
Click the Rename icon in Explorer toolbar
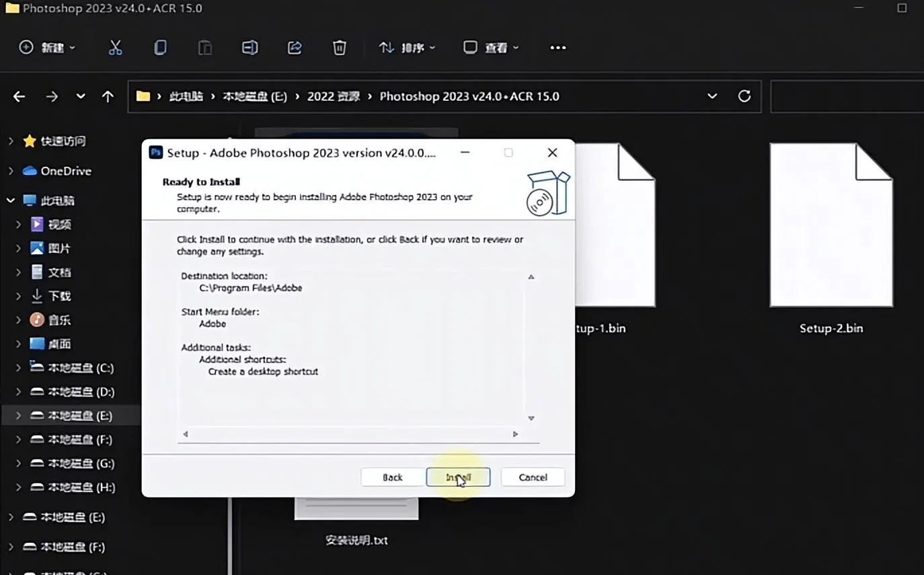click(249, 48)
